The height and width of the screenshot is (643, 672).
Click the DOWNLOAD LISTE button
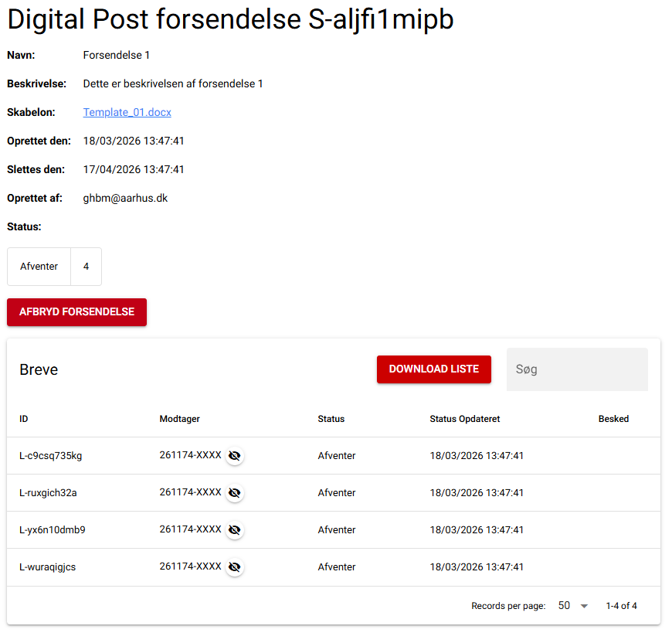click(433, 369)
